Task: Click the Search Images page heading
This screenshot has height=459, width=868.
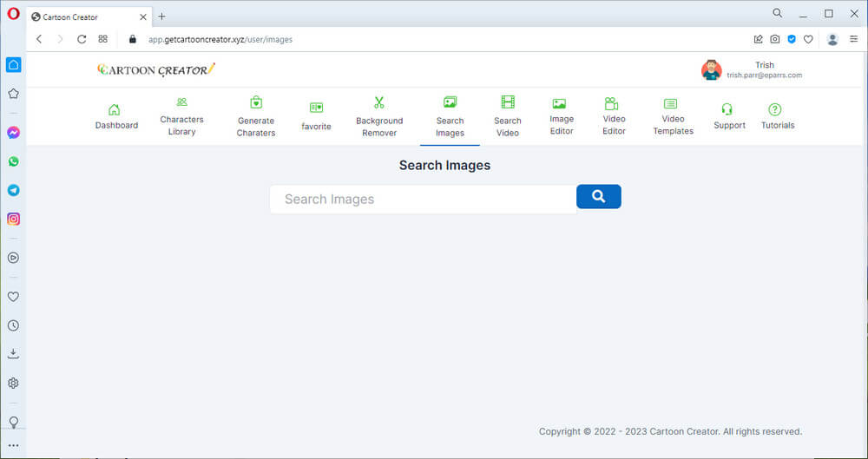Action: tap(444, 165)
